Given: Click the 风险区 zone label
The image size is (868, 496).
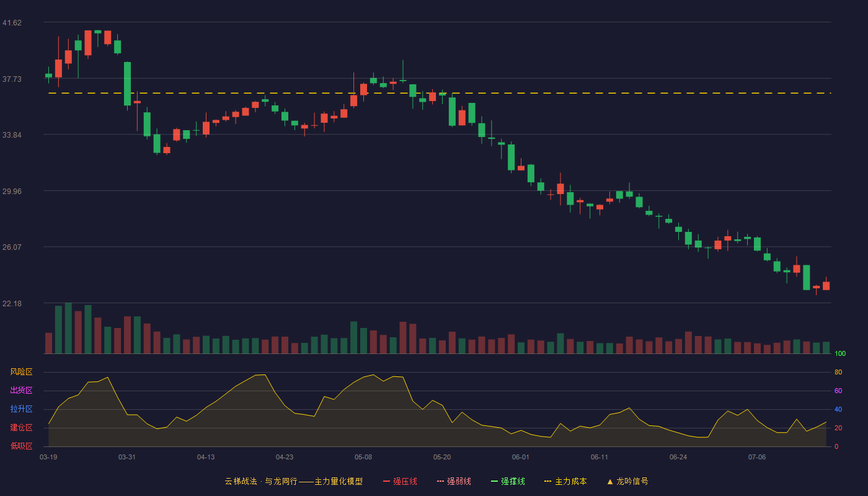Looking at the screenshot, I should click(22, 372).
